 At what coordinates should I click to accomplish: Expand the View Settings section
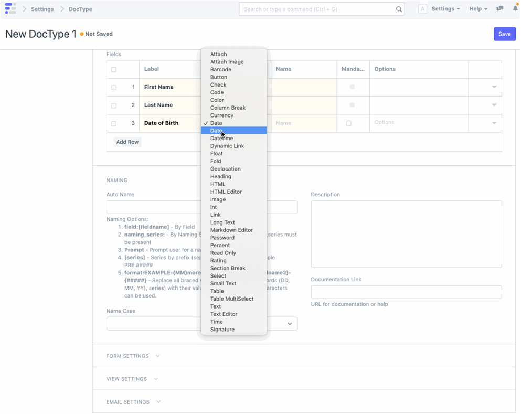pyautogui.click(x=132, y=379)
